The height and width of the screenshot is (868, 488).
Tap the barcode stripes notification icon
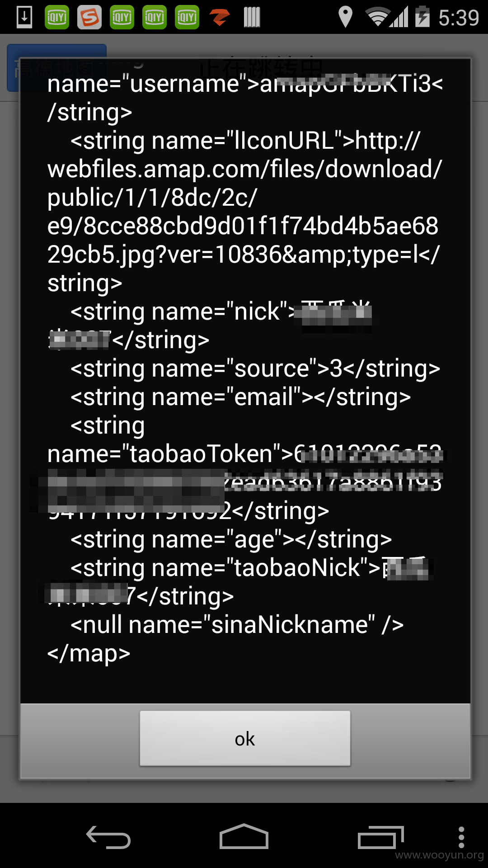252,17
